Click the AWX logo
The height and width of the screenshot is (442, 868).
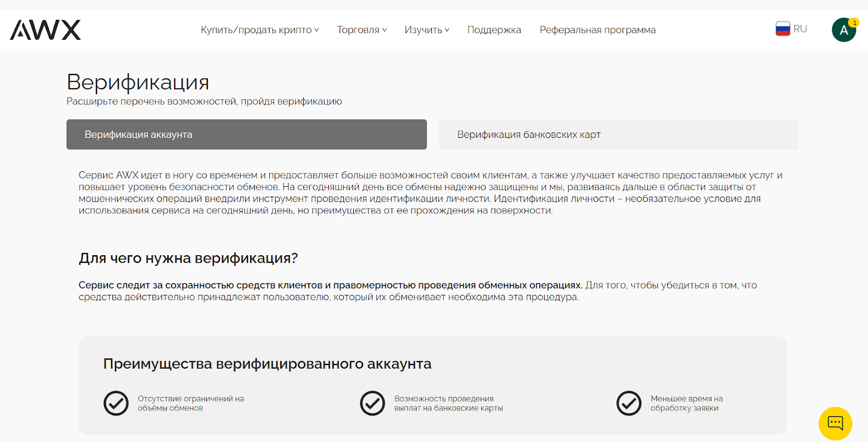point(46,30)
